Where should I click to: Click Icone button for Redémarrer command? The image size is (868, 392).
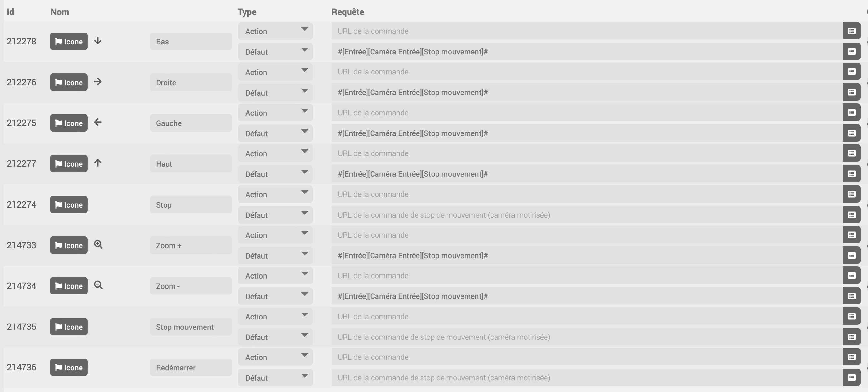(x=69, y=367)
